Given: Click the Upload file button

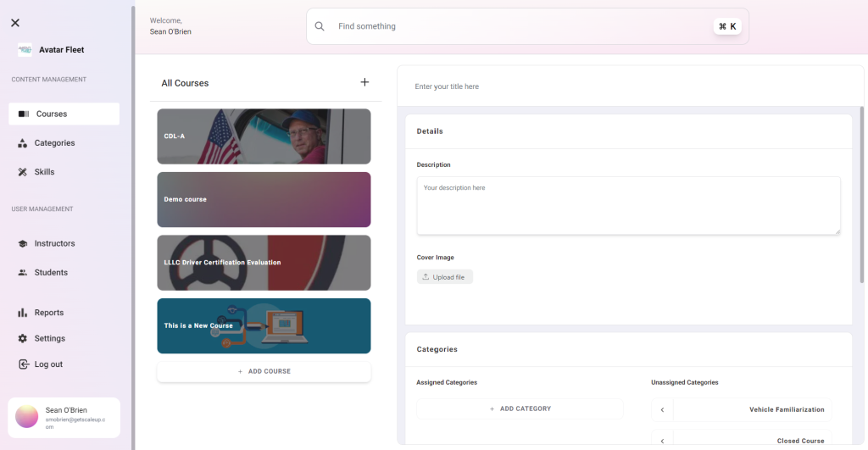Looking at the screenshot, I should 444,277.
